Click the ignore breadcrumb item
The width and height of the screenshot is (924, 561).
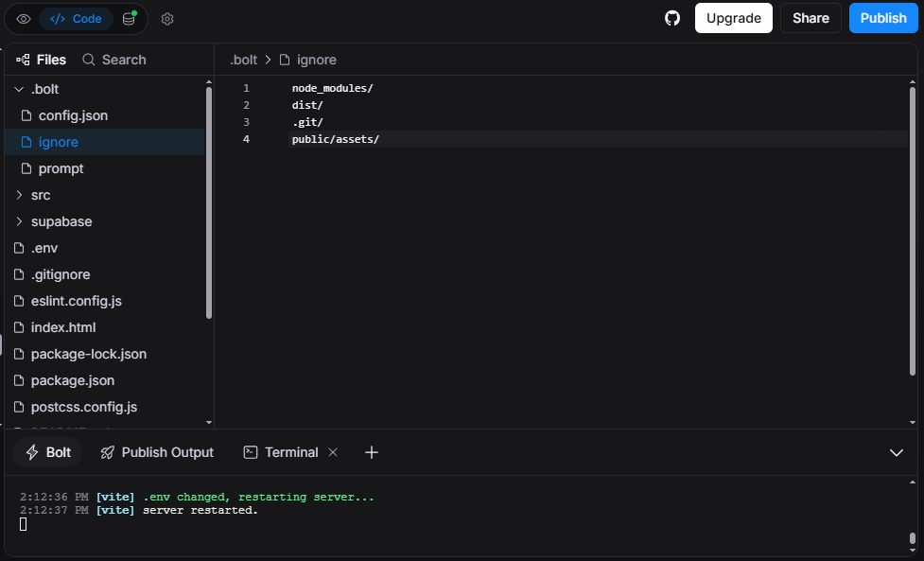click(x=317, y=60)
